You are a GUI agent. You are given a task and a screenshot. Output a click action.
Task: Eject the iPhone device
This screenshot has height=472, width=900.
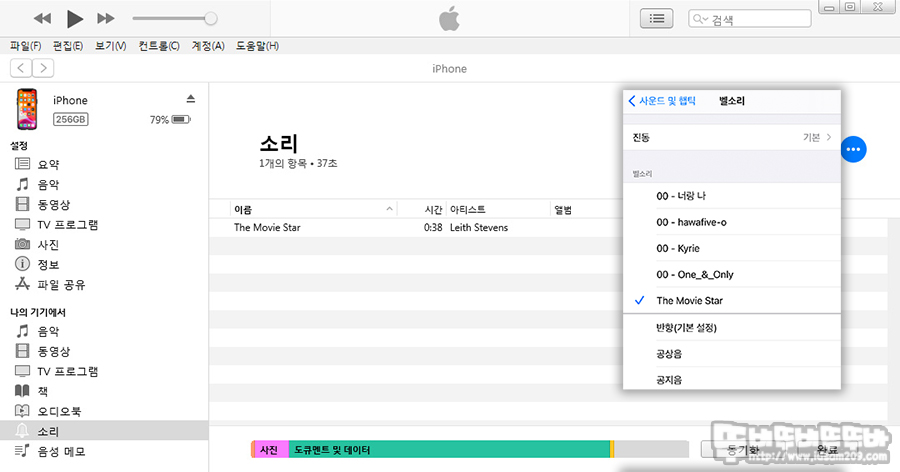pos(191,99)
